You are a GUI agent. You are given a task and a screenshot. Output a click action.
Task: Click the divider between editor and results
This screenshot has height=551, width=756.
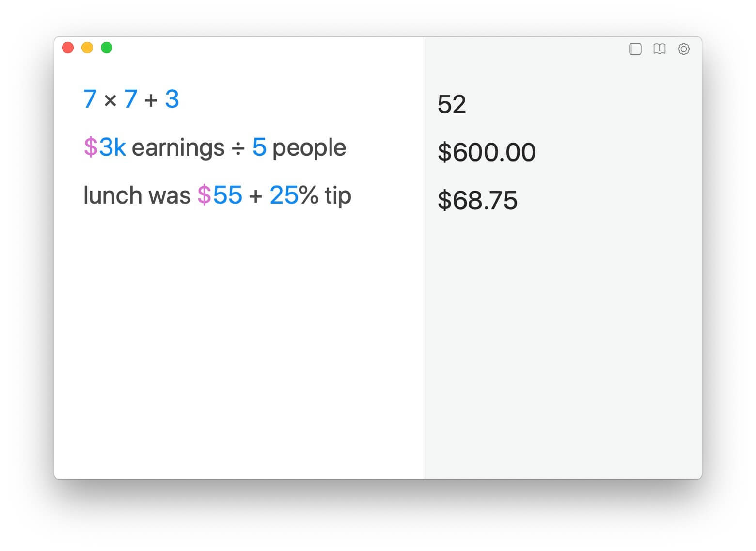pos(425,257)
